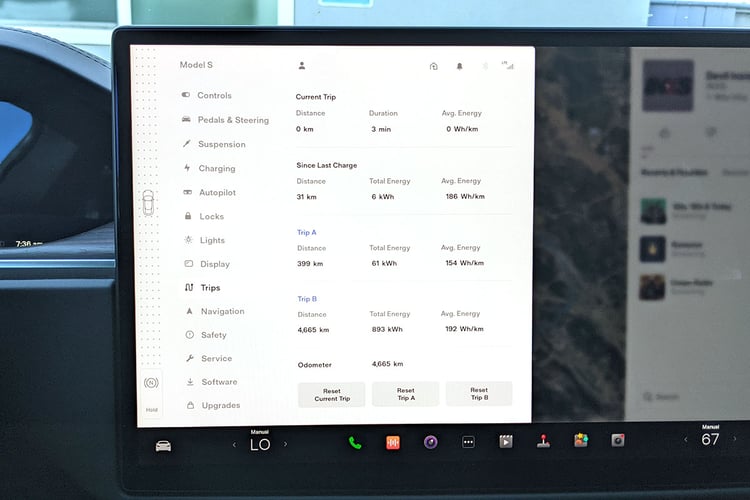Viewport: 750px width, 500px height.
Task: Tap the now-playing album artwork
Action: tap(668, 86)
